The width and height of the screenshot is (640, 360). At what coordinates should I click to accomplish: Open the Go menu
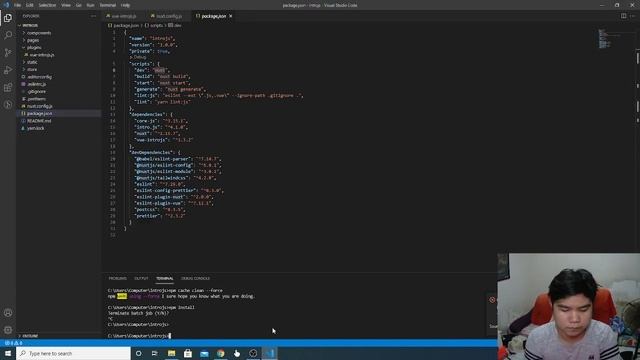(78, 5)
